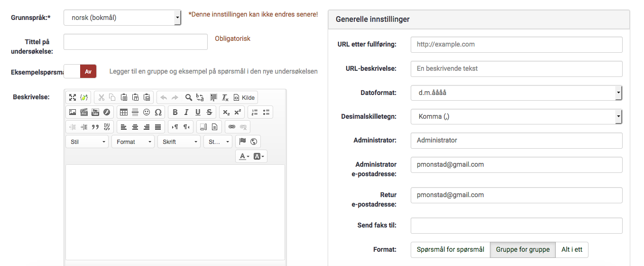Click the Kilde source button
This screenshot has height=266, width=644.
coord(244,97)
